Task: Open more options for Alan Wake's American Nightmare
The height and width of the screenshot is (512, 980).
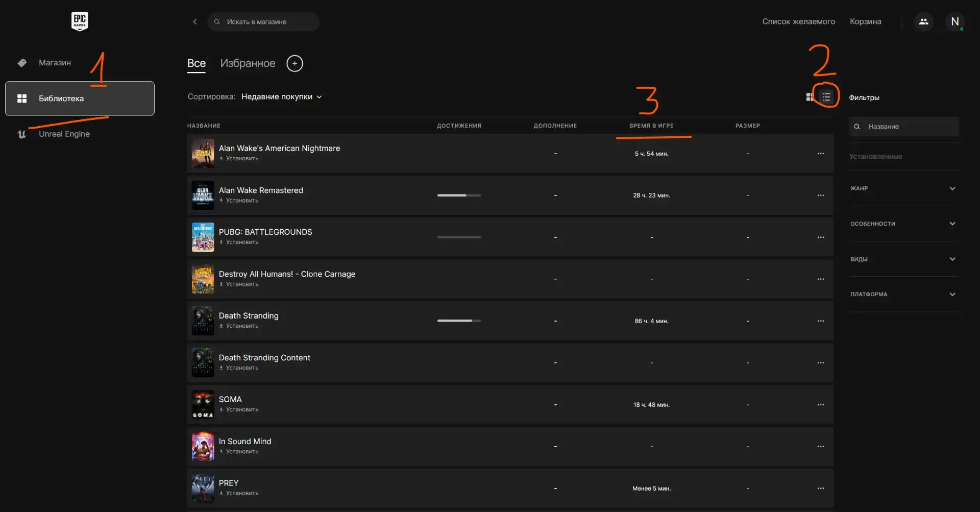Action: 821,154
